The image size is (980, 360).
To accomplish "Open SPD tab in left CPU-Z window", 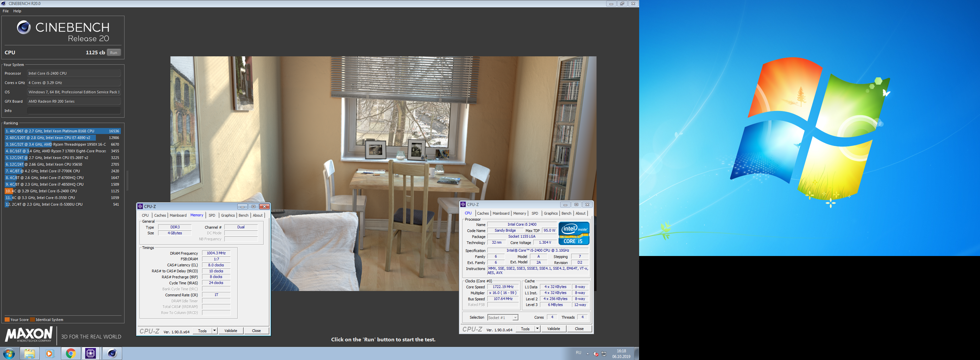I will (212, 215).
